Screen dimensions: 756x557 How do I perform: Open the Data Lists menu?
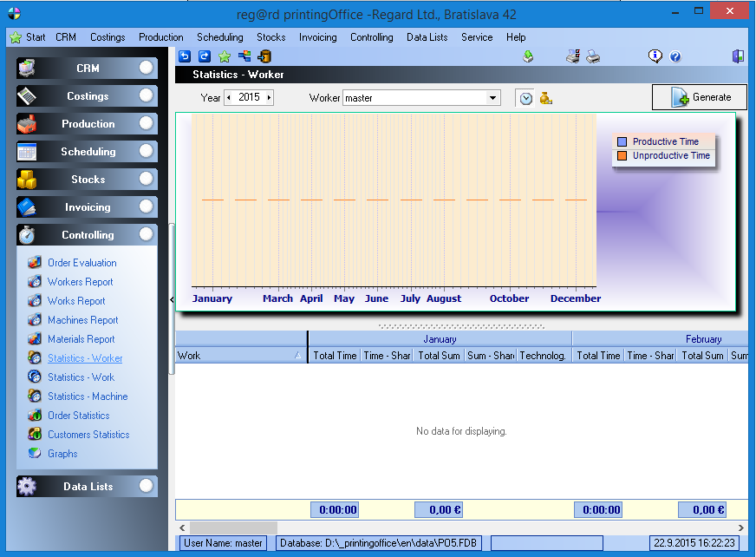click(x=427, y=37)
